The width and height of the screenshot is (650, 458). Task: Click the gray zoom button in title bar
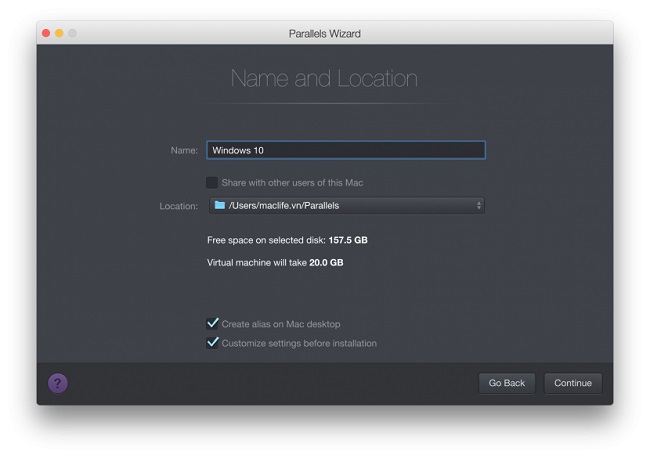(72, 33)
